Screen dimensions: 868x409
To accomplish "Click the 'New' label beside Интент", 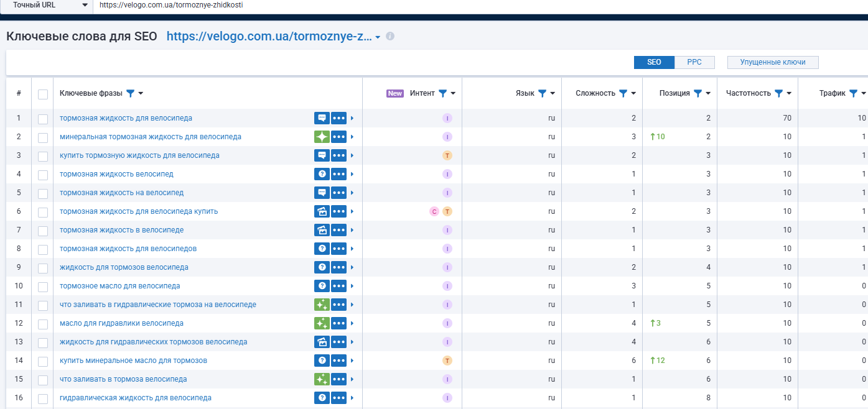I will (x=395, y=93).
